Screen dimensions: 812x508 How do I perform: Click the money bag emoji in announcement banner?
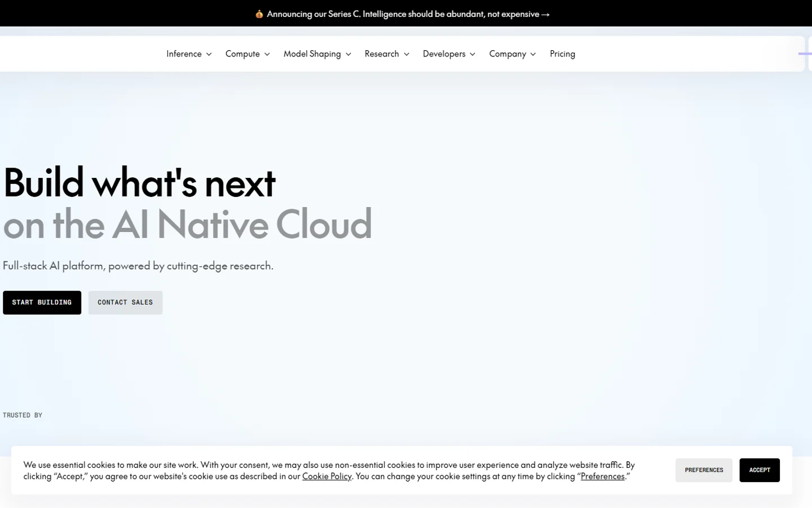click(259, 14)
